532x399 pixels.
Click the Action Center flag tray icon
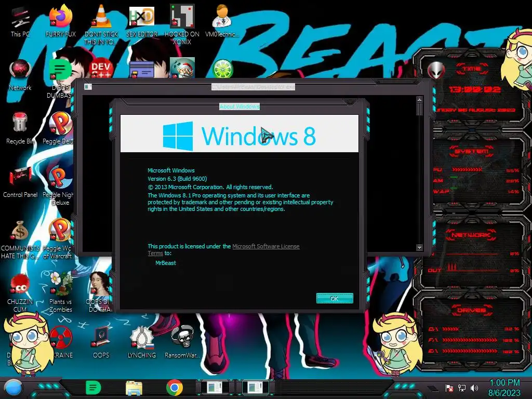click(x=449, y=388)
